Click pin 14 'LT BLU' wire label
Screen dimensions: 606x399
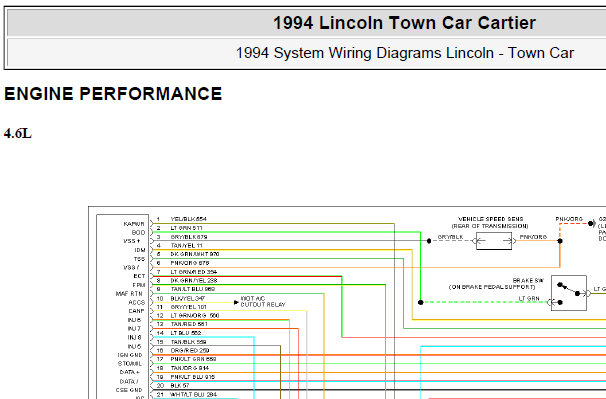(186, 333)
